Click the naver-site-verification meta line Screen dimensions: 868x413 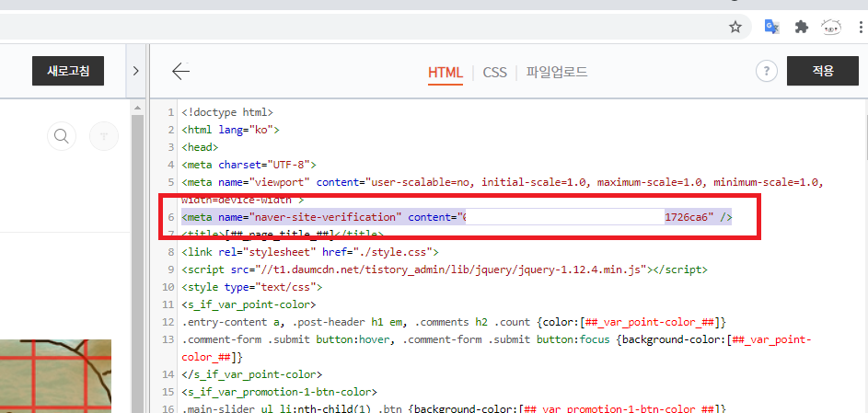457,217
